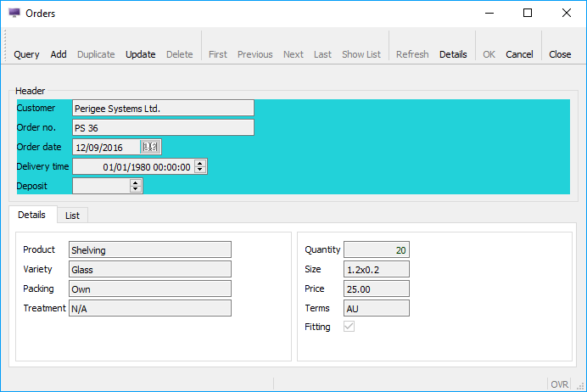587x392 pixels.
Task: Toggle the Fitting checkbox
Action: tap(349, 327)
